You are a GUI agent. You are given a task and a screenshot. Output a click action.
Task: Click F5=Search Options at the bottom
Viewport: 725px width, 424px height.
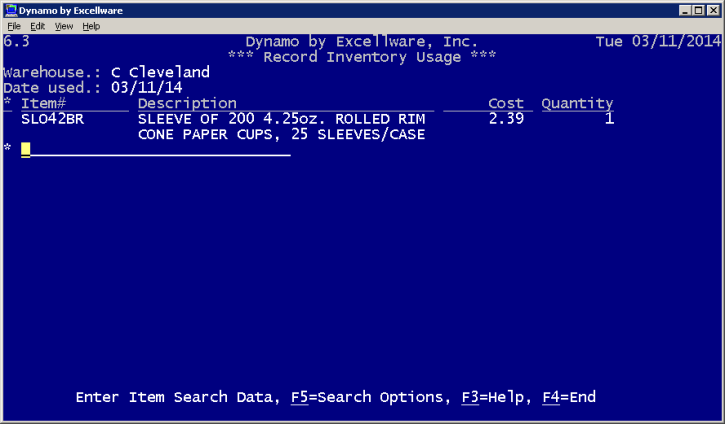click(367, 397)
